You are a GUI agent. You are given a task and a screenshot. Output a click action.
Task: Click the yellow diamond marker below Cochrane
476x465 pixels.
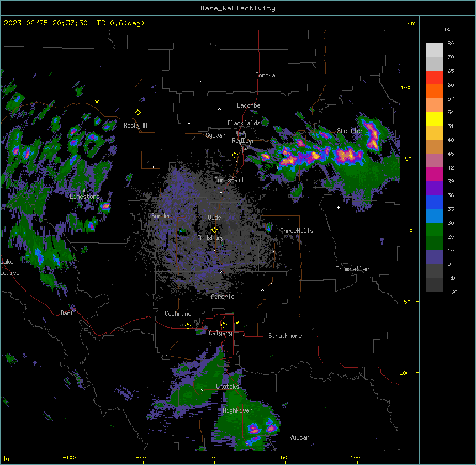[x=188, y=326]
